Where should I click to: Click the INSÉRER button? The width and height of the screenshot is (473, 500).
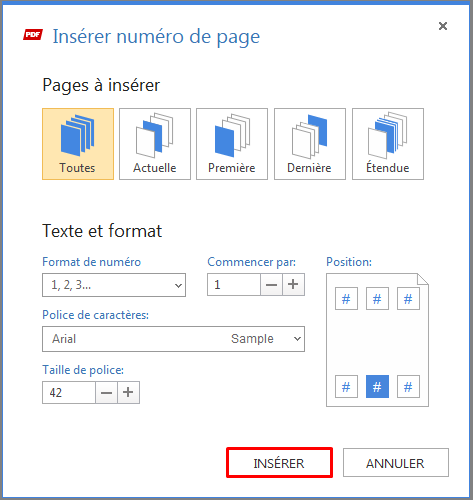point(279,463)
